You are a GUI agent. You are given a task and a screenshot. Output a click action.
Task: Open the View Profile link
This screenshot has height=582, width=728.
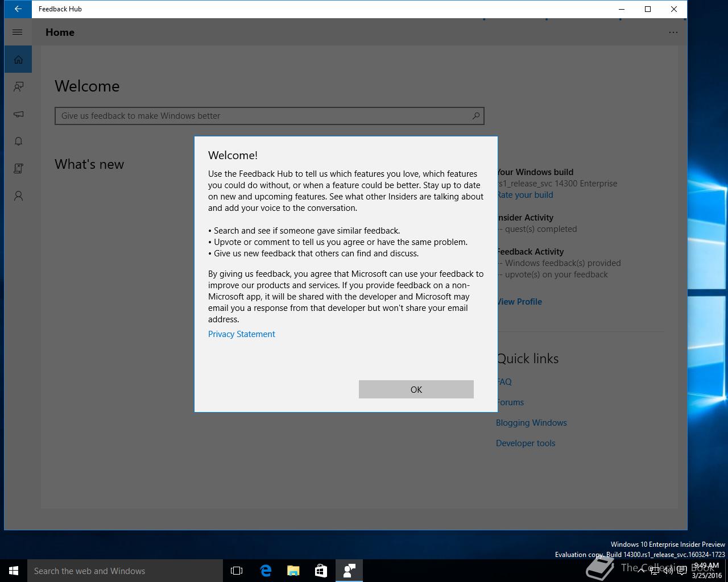(x=519, y=302)
